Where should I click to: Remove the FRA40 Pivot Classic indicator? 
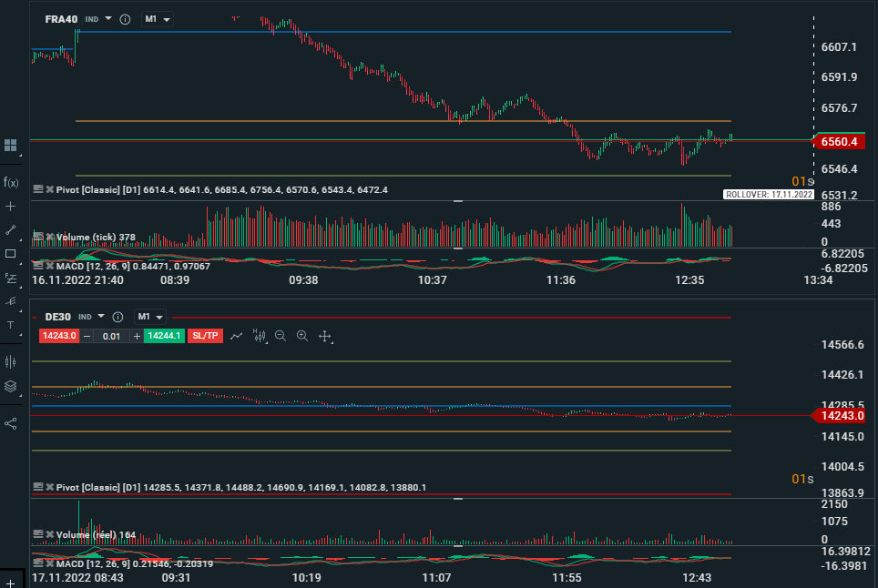(50, 189)
